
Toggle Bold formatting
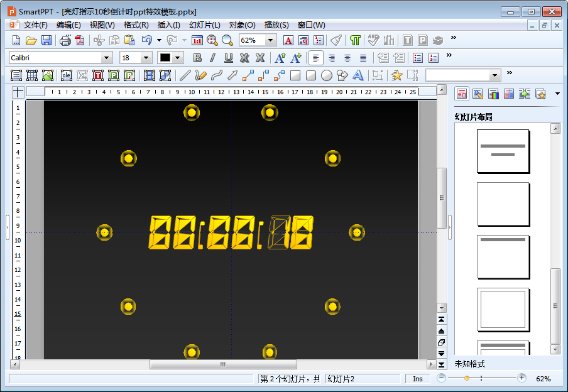point(197,58)
